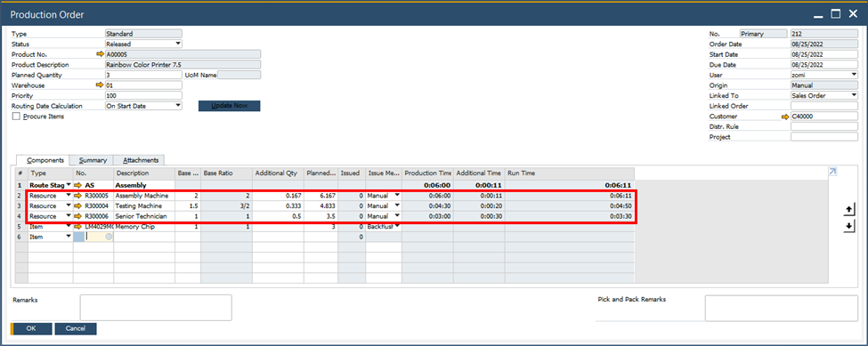Open link arrow for route stage AS
Viewport: 868px width, 346px height.
[x=78, y=185]
